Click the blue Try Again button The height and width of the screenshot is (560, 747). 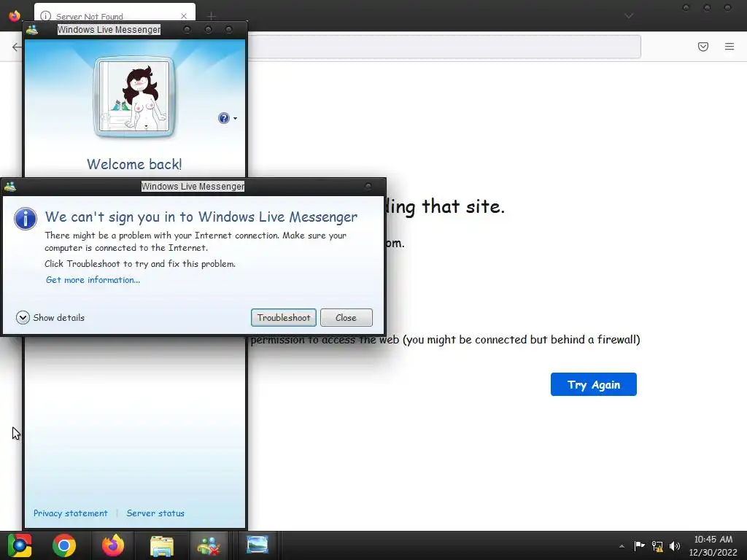pos(594,384)
